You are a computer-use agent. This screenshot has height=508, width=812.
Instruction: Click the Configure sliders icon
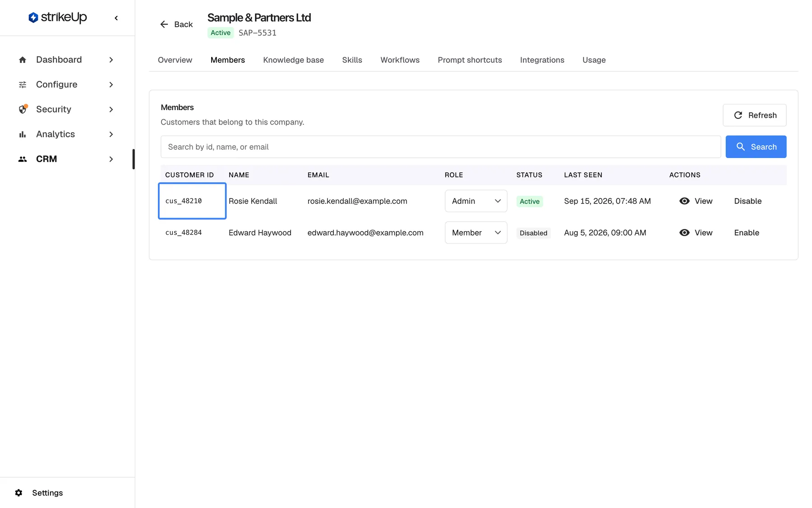[x=23, y=84]
